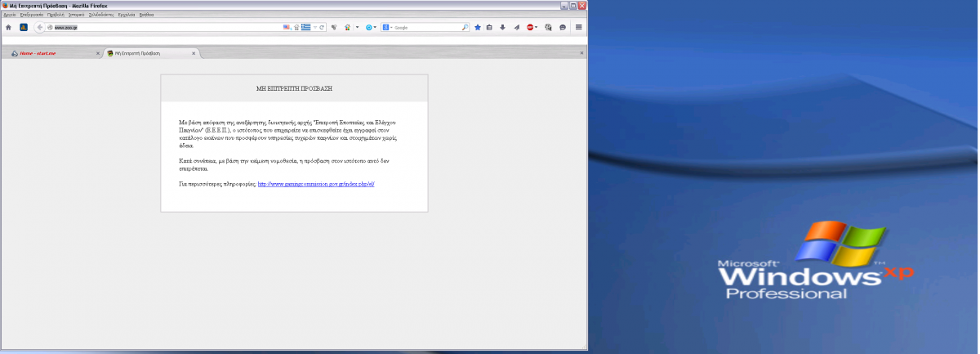Screen dimensions: 980x354
Task: Click the red Adblock stop-sign icon
Action: (x=530, y=27)
